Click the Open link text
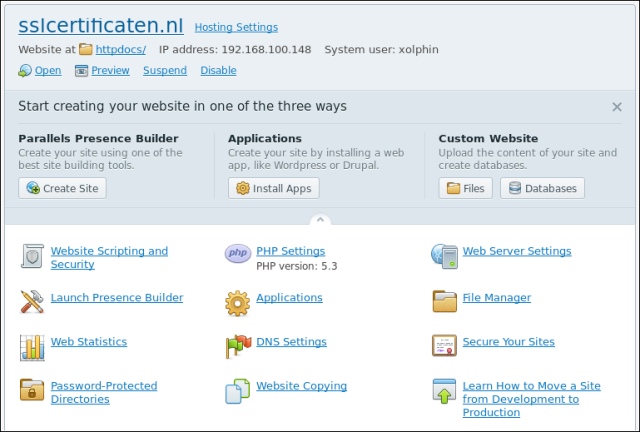Viewport: 640px width, 432px height. 48,71
